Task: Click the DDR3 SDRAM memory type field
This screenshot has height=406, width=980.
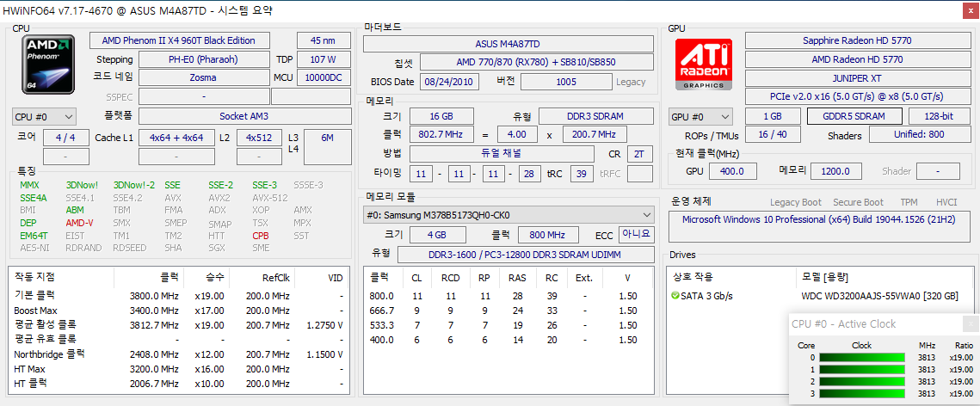Action: pyautogui.click(x=595, y=116)
